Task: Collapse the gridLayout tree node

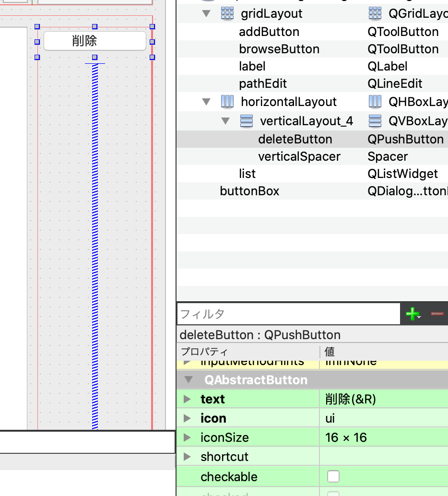Action: coord(206,13)
